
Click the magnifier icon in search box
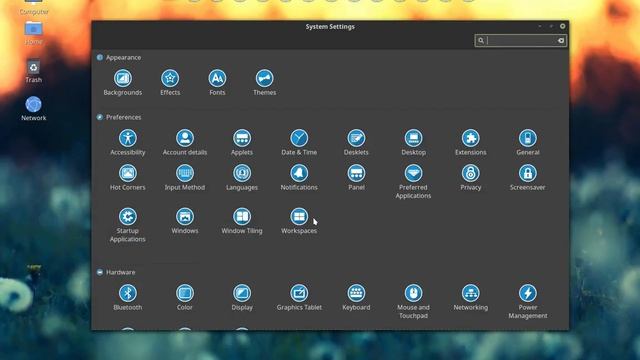click(481, 40)
